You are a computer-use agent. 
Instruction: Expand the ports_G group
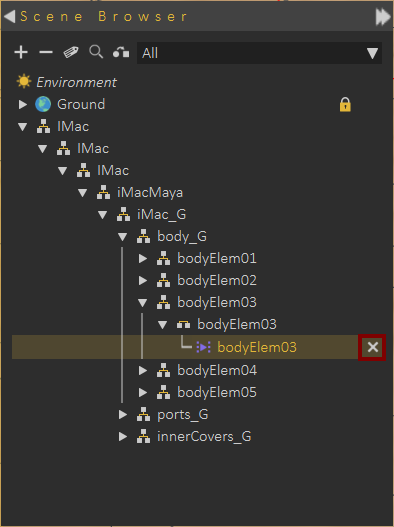(x=123, y=415)
